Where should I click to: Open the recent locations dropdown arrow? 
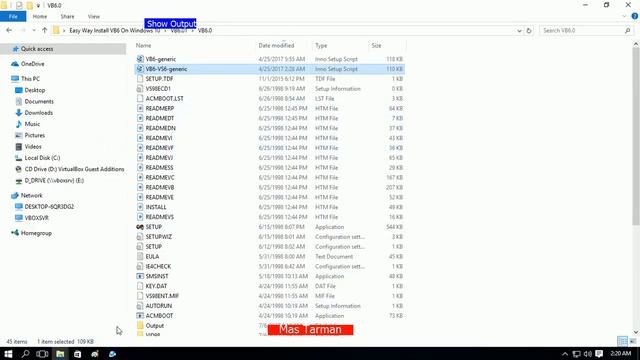pyautogui.click(x=34, y=30)
